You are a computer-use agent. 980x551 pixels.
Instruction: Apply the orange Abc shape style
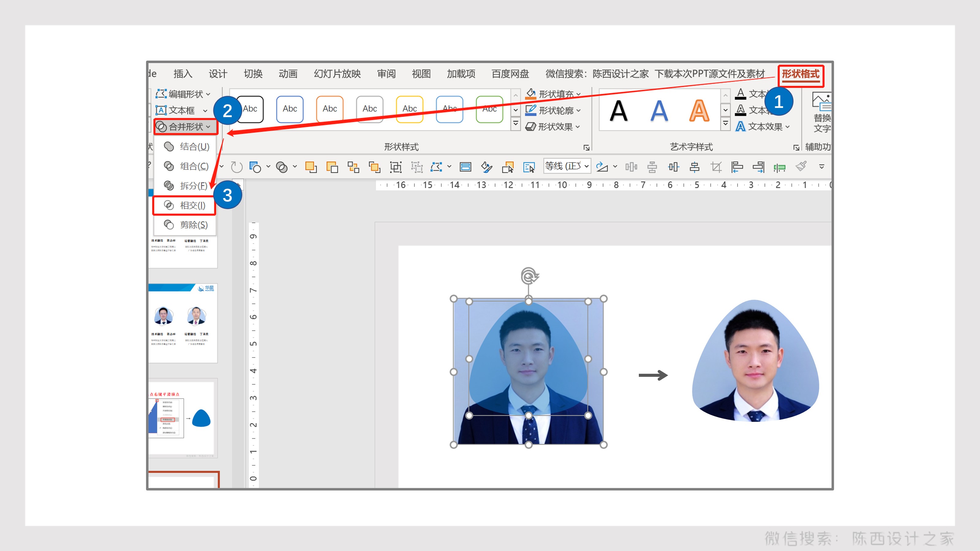(330, 109)
